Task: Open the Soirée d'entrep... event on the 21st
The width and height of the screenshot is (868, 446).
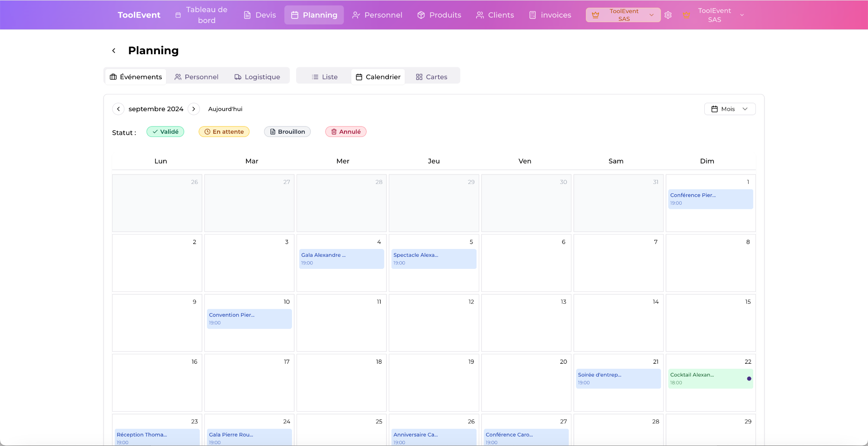Action: point(618,379)
